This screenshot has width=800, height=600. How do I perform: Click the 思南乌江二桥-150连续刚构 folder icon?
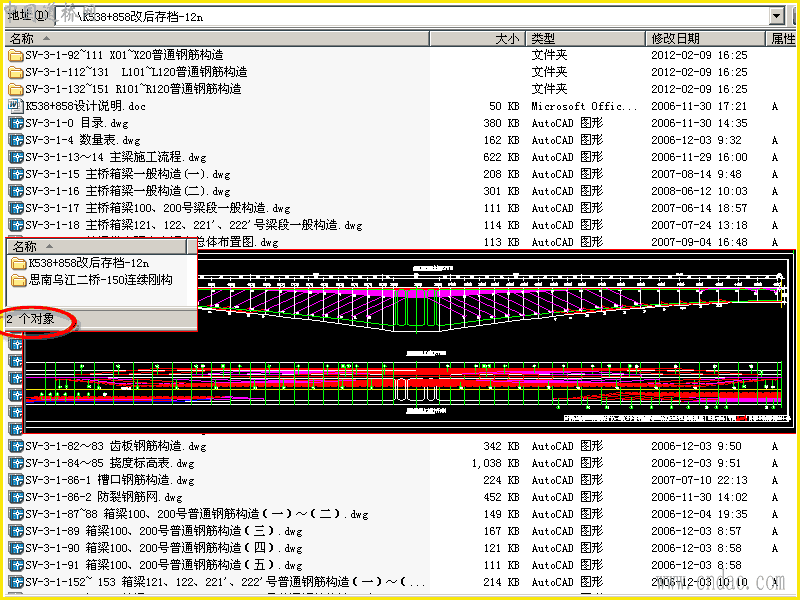point(19,280)
